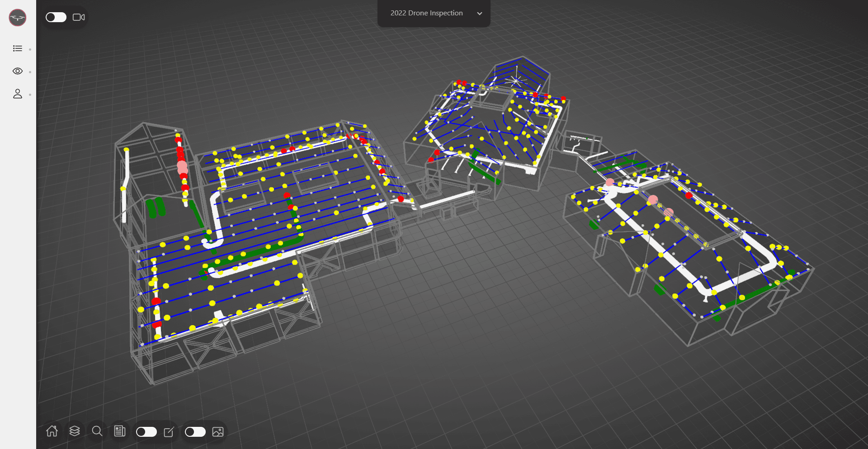Open the user profile icon
868x449 pixels.
click(x=18, y=94)
